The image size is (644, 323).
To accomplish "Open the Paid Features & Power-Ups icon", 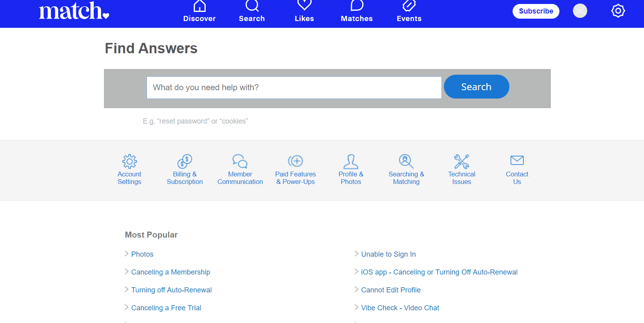I will (x=295, y=161).
